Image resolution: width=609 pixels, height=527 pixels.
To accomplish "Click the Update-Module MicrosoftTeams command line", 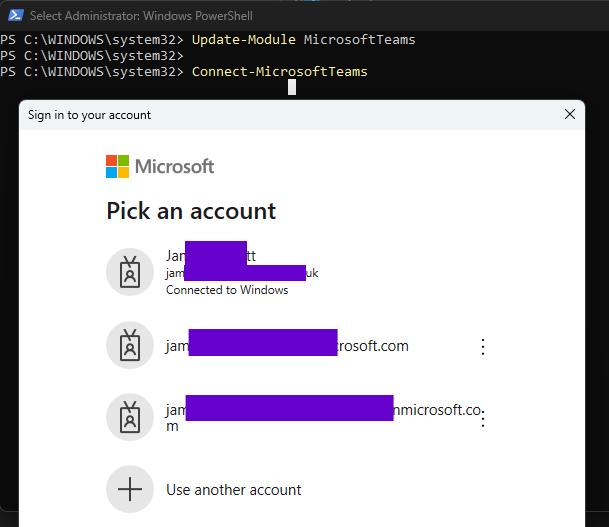I will [x=303, y=40].
